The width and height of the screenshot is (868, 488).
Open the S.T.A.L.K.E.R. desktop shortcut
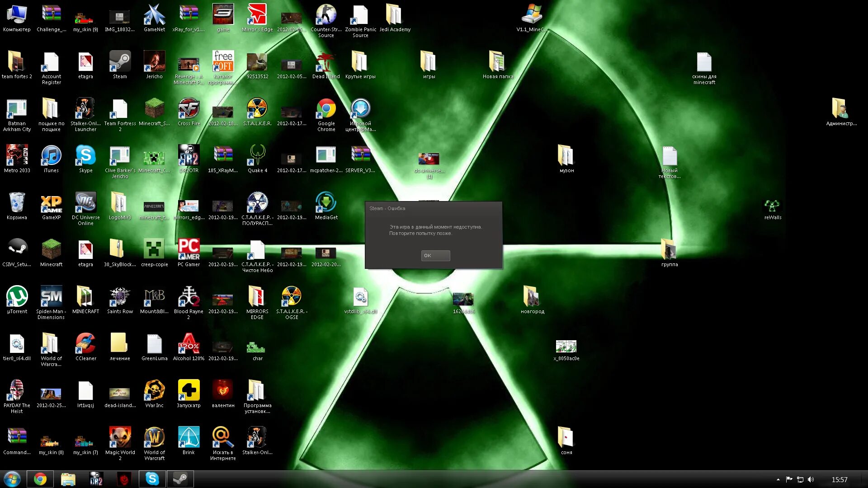pos(257,108)
